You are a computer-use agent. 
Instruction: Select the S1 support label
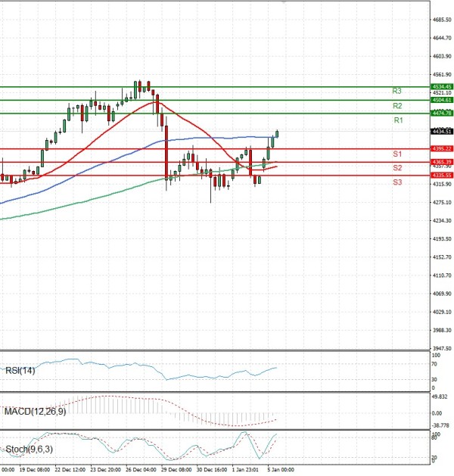[396, 154]
